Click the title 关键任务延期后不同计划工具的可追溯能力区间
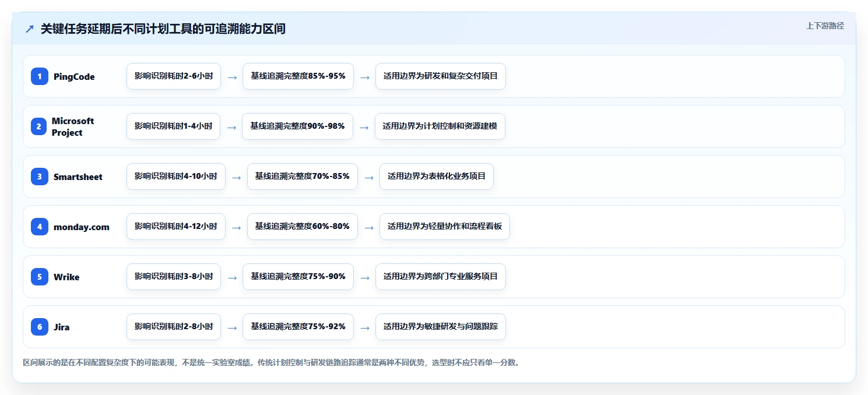 [163, 29]
